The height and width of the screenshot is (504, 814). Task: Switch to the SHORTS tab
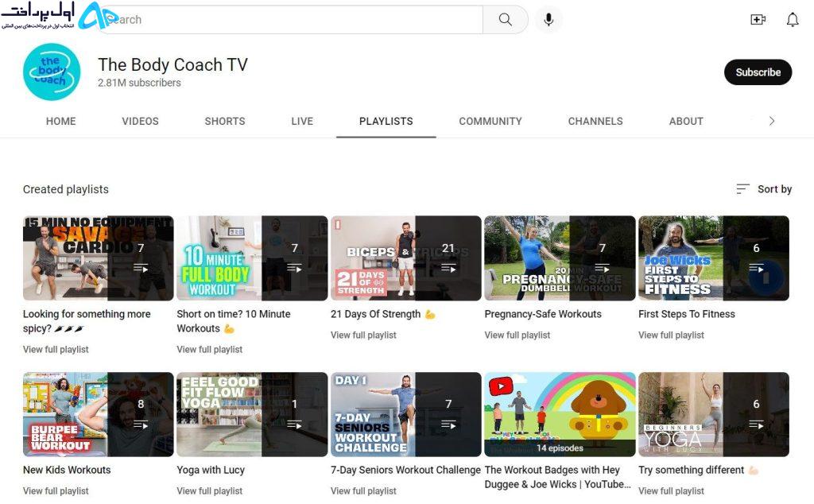point(225,121)
